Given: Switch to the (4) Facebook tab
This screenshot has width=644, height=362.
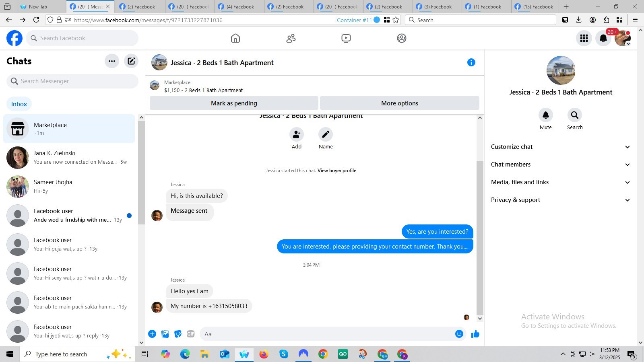Looking at the screenshot, I should tap(240, 6).
